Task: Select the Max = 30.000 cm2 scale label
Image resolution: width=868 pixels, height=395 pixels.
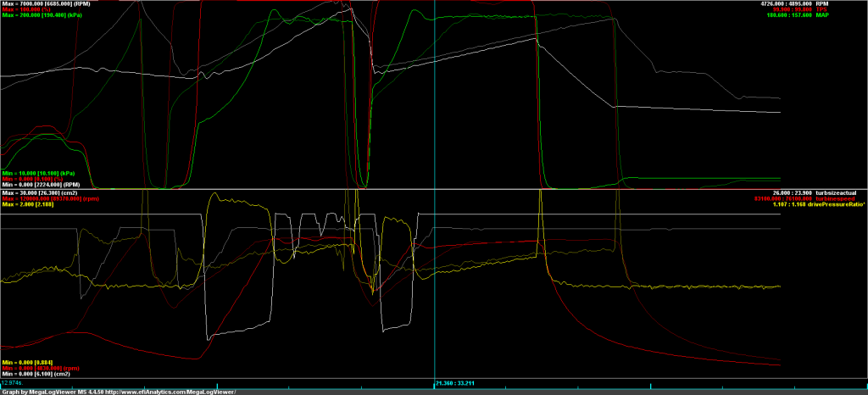Action: tap(41, 192)
